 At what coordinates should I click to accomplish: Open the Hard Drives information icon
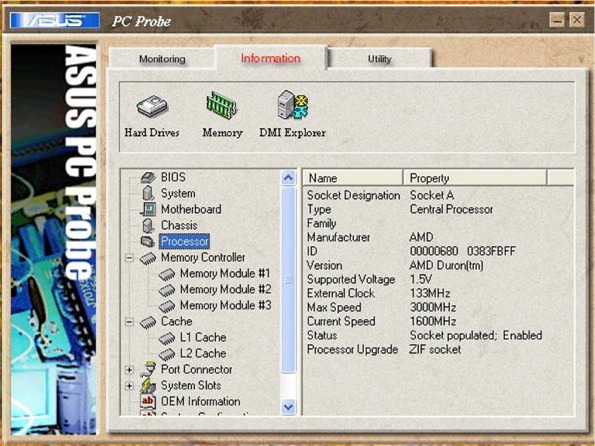pyautogui.click(x=152, y=107)
